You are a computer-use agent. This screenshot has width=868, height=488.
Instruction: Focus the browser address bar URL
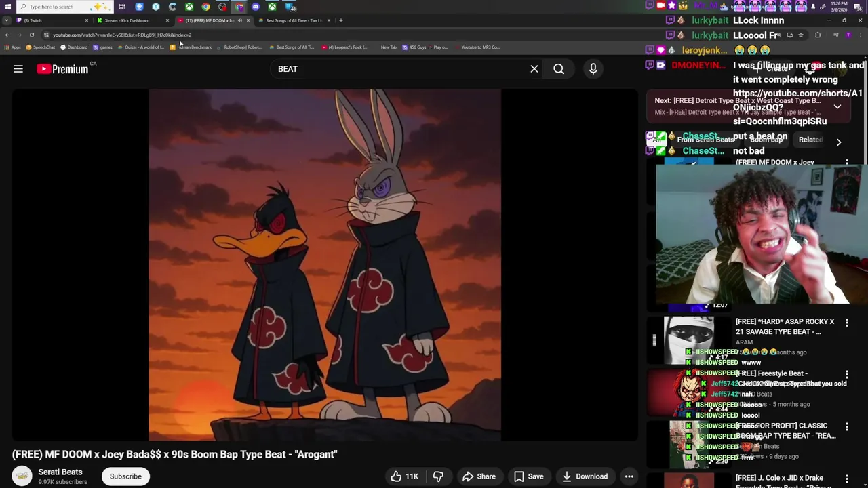122,35
